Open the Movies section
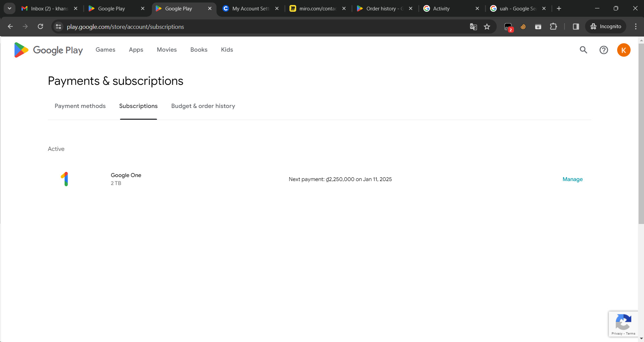This screenshot has width=644, height=342. 167,50
